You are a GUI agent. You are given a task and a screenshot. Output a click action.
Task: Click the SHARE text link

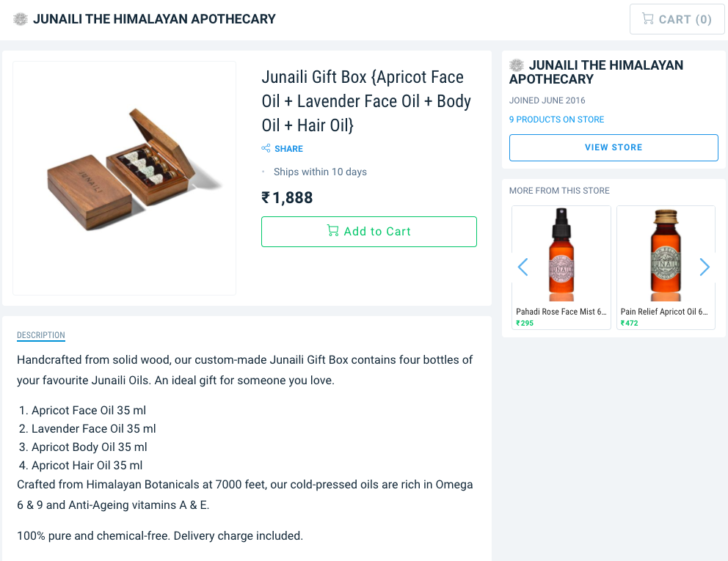(288, 149)
